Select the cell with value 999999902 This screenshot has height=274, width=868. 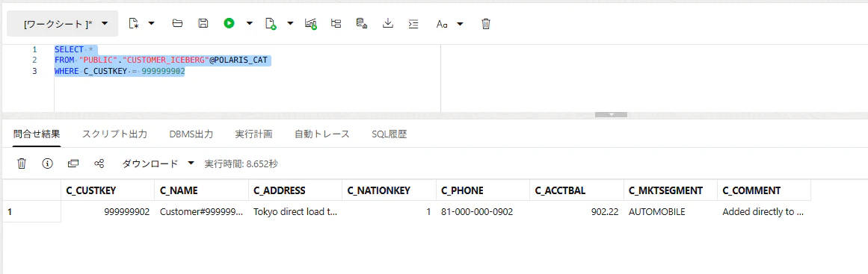pyautogui.click(x=108, y=211)
